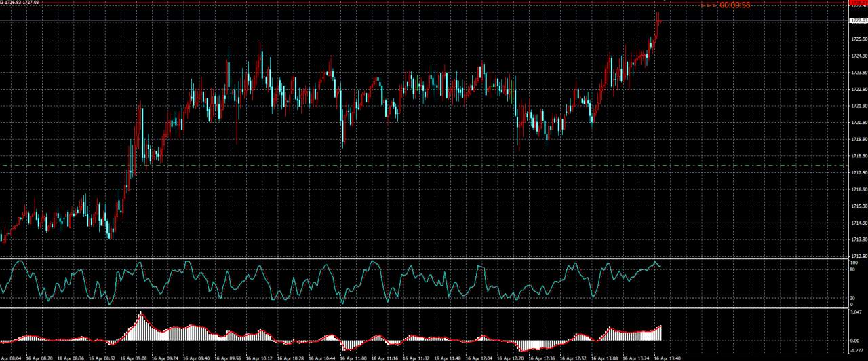Click the gray current-price horizontal line
Screen dimensions: 868x361
(407, 21)
